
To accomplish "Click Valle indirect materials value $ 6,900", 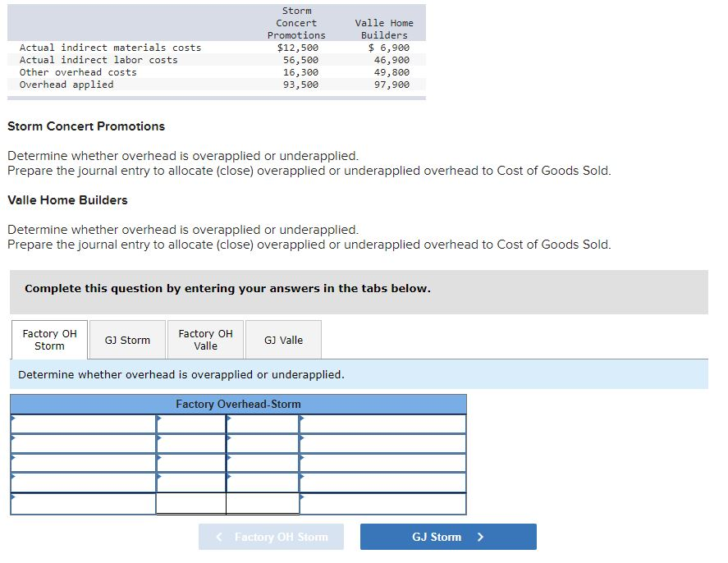I will pyautogui.click(x=389, y=48).
